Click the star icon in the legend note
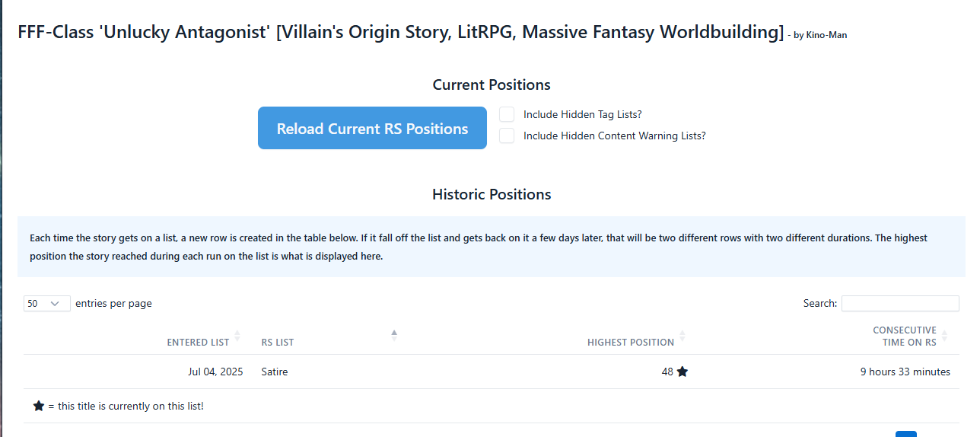The image size is (980, 437). (x=39, y=406)
